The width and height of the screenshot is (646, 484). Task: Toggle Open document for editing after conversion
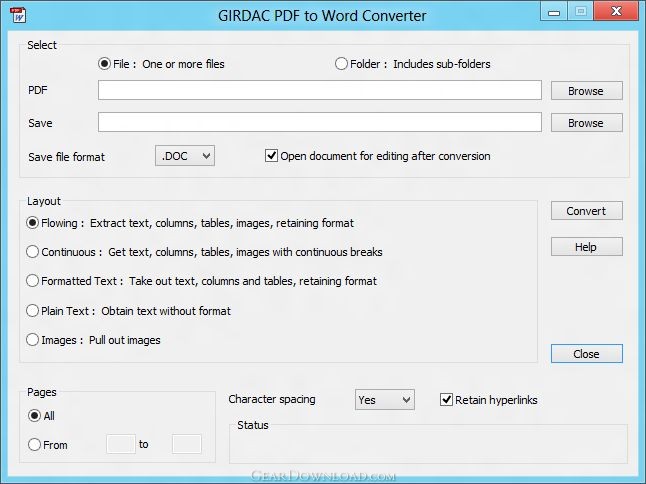[x=378, y=156]
